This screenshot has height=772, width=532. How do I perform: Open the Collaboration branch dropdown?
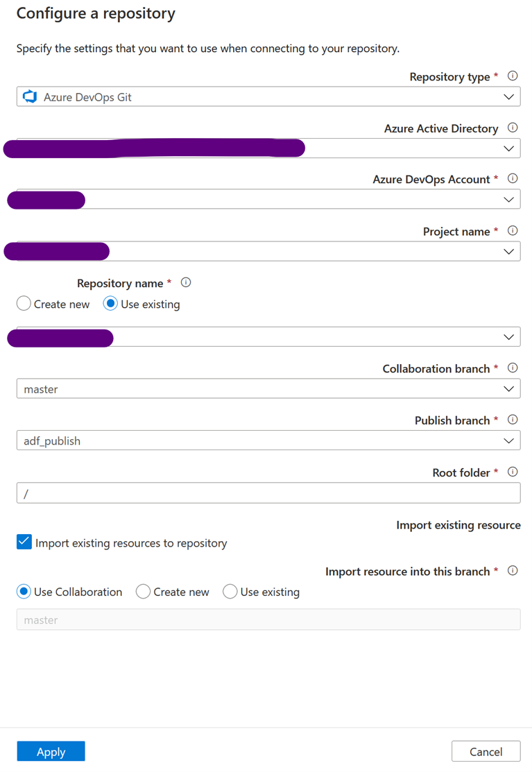click(x=508, y=388)
